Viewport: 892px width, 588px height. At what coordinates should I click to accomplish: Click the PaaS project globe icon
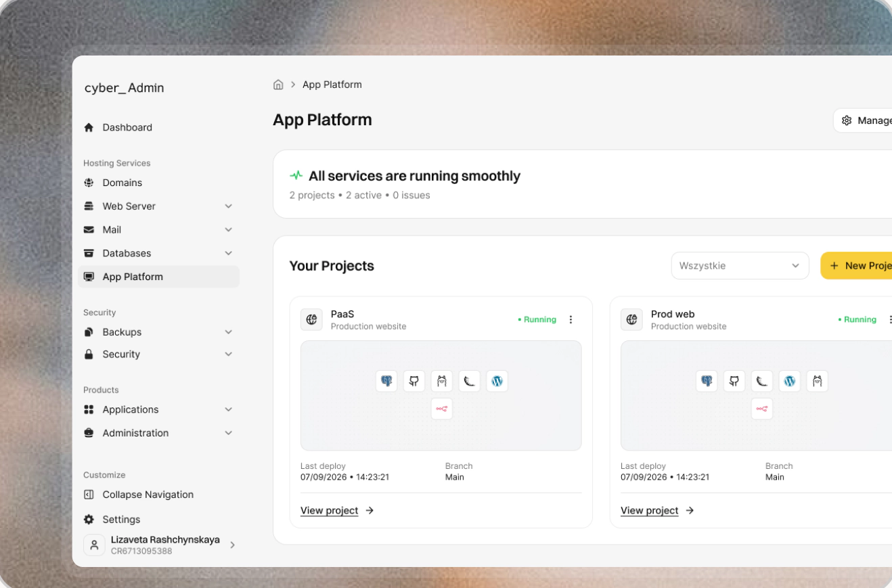311,319
